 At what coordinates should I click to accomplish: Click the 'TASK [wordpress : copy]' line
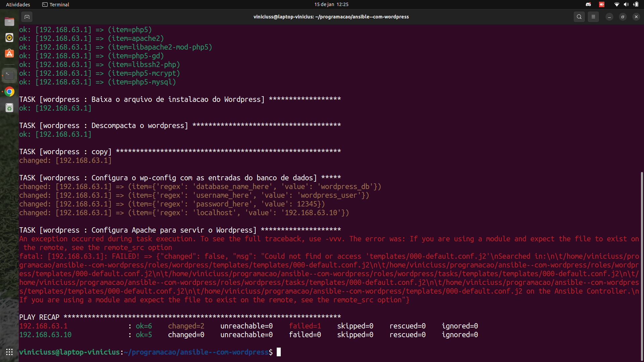[x=180, y=152]
